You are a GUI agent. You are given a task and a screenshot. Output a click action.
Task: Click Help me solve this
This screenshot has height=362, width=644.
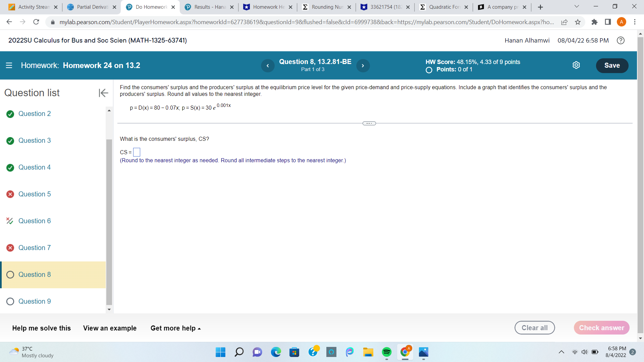[41, 328]
